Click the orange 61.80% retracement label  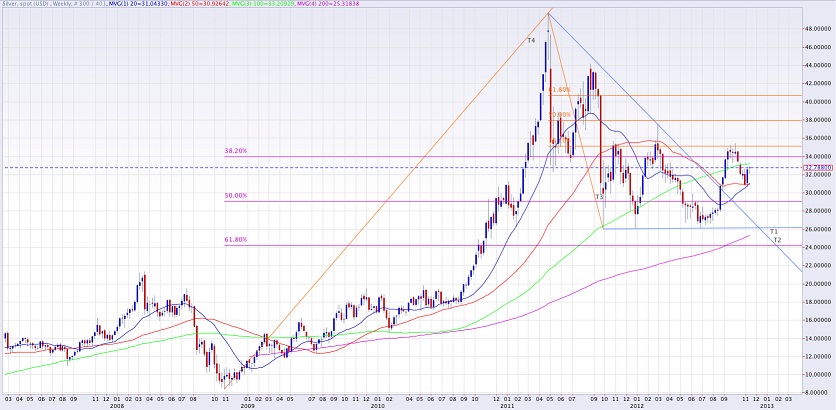coord(560,90)
